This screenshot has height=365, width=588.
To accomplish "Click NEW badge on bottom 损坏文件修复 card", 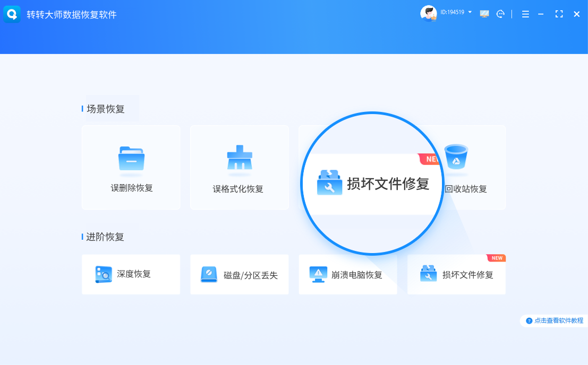I will (x=497, y=258).
